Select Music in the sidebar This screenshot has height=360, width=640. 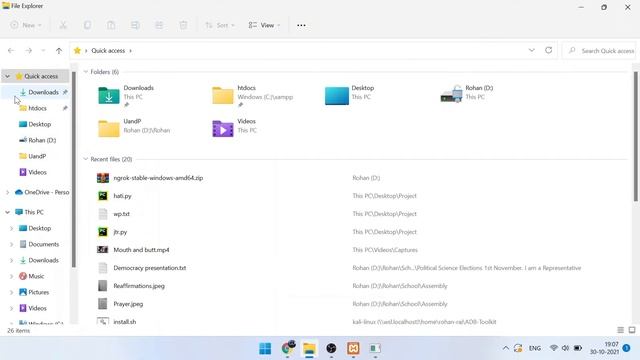(36, 276)
